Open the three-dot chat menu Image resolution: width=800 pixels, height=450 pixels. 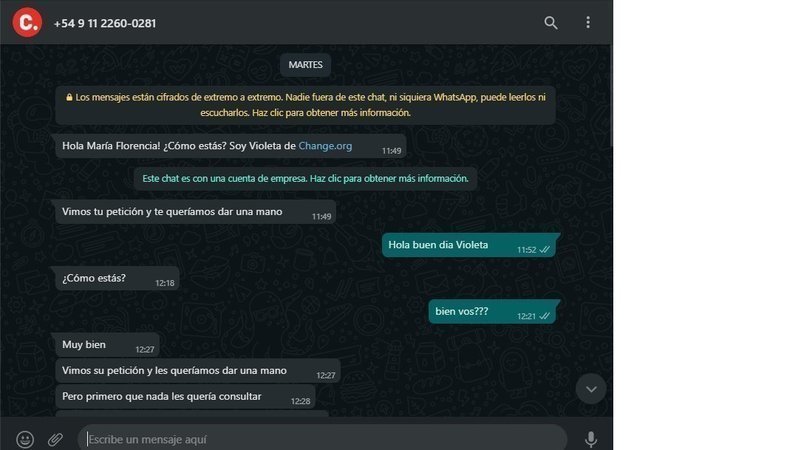pyautogui.click(x=588, y=22)
